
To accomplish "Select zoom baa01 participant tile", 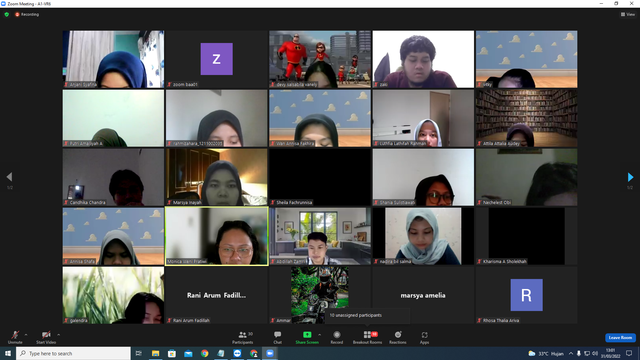I will coord(216,59).
